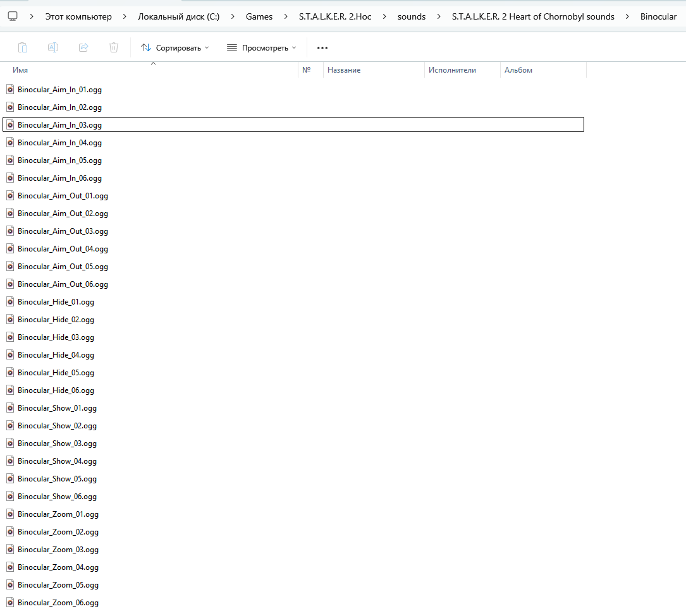Click icon of Binocular_Hide_03.ogg
The image size is (686, 616).
pos(10,337)
